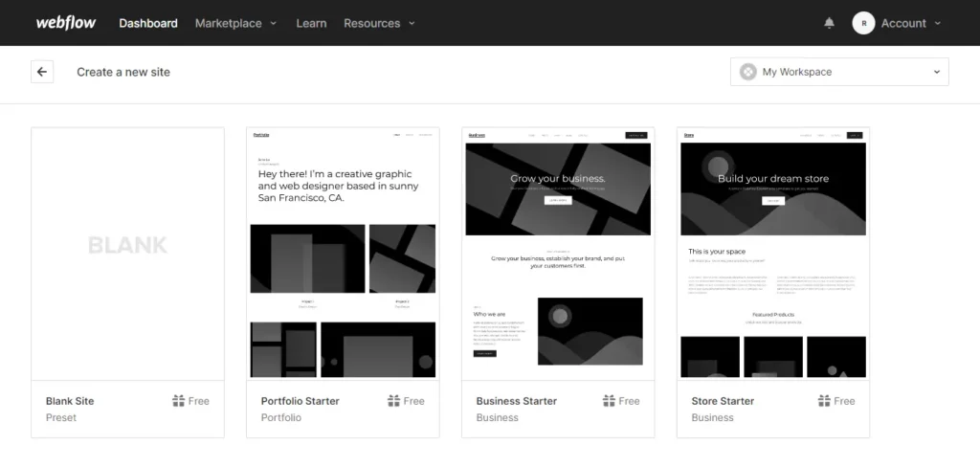Open the My Workspace selector dropdown
This screenshot has width=980, height=467.
pyautogui.click(x=839, y=72)
